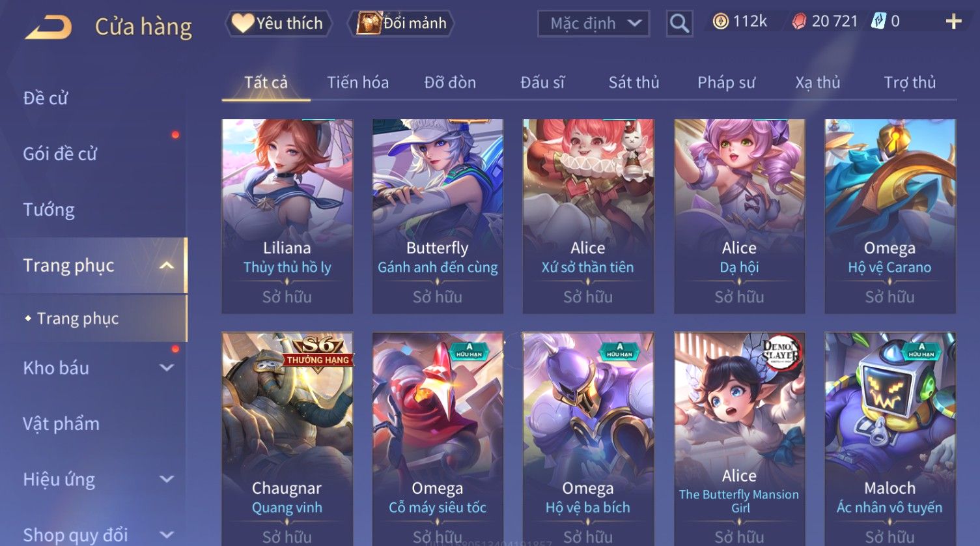This screenshot has height=546, width=980.
Task: Select Liliana Thủy thủ hồ ly skin
Action: tap(287, 216)
